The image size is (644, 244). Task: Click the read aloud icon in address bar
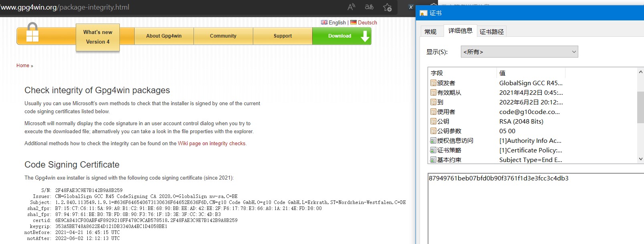(351, 7)
